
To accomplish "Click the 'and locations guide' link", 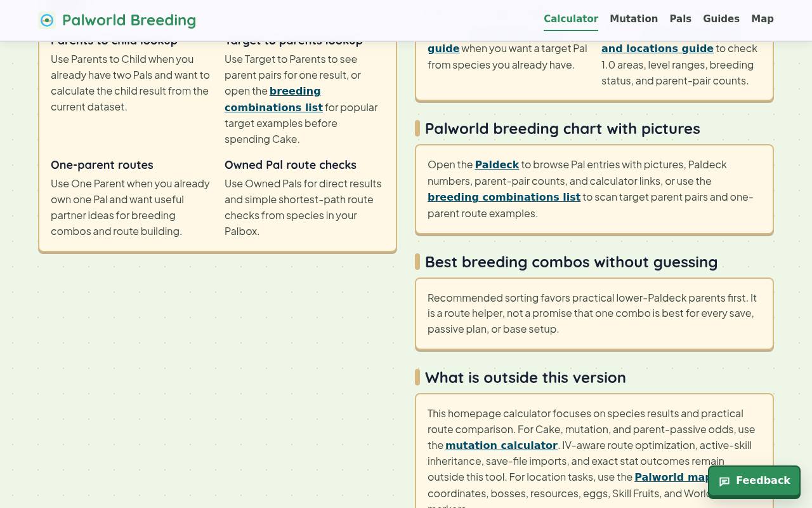I will (x=657, y=48).
